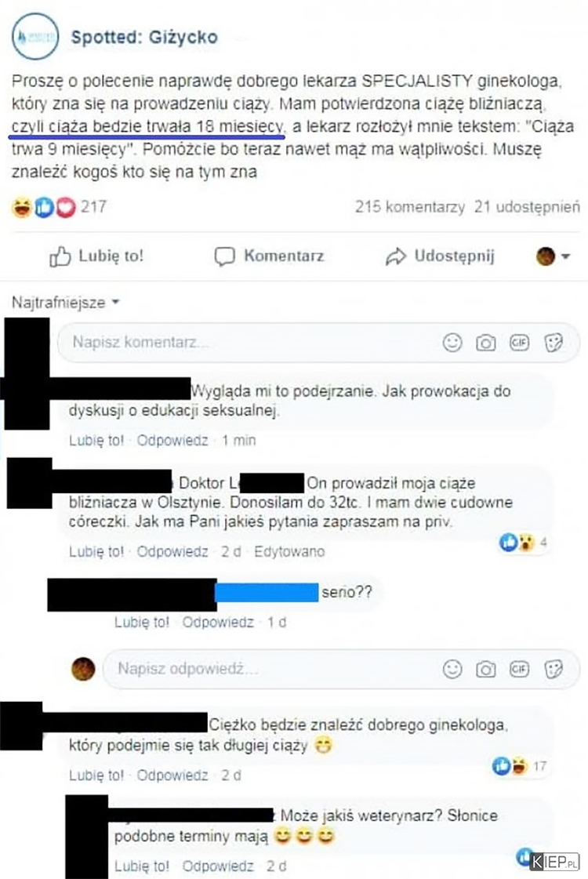This screenshot has height=879, width=588.
Task: Open the profile picture dropdown beside Udostępnij
Action: [553, 256]
